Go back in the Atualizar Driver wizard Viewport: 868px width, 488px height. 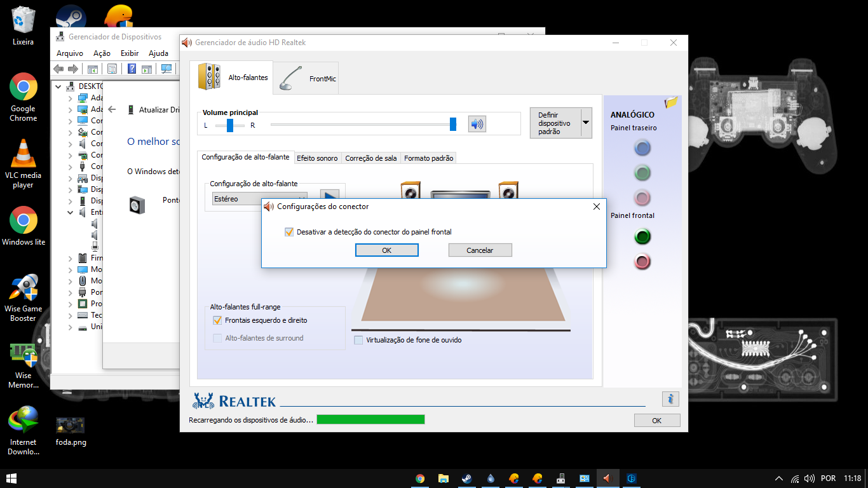coord(112,109)
